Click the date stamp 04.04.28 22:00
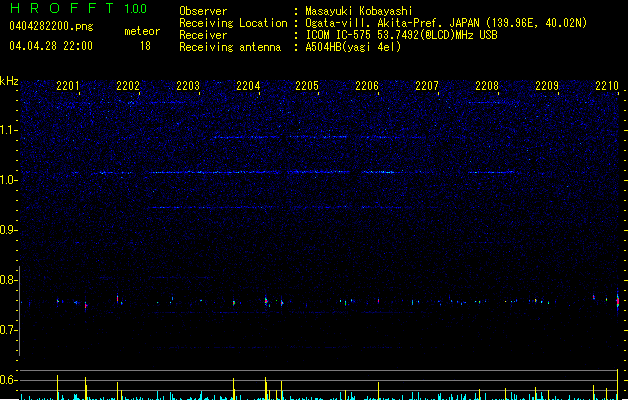Image resolution: width=629 pixels, height=400 pixels. (x=51, y=46)
